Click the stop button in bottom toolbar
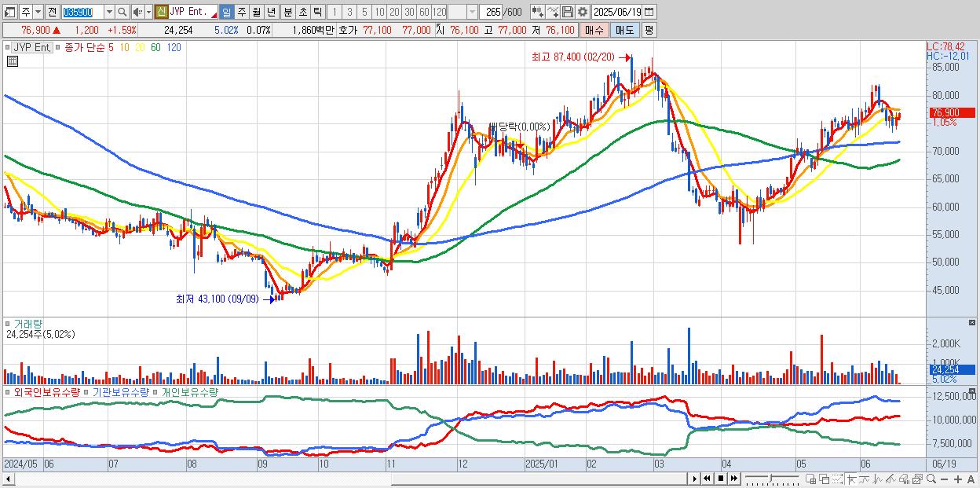The height and width of the screenshot is (488, 980). 721,479
